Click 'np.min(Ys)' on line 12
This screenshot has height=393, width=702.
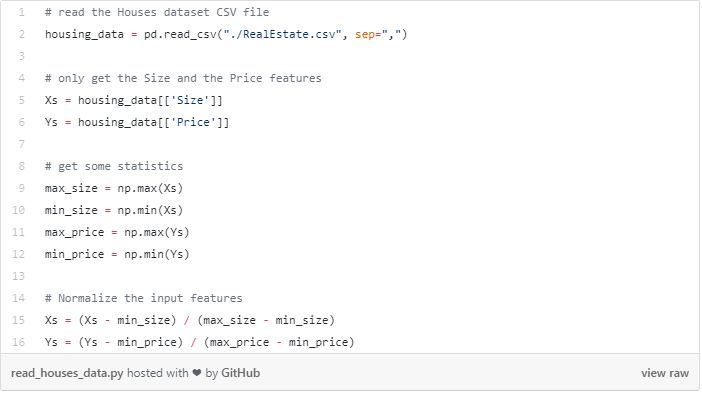click(x=157, y=254)
